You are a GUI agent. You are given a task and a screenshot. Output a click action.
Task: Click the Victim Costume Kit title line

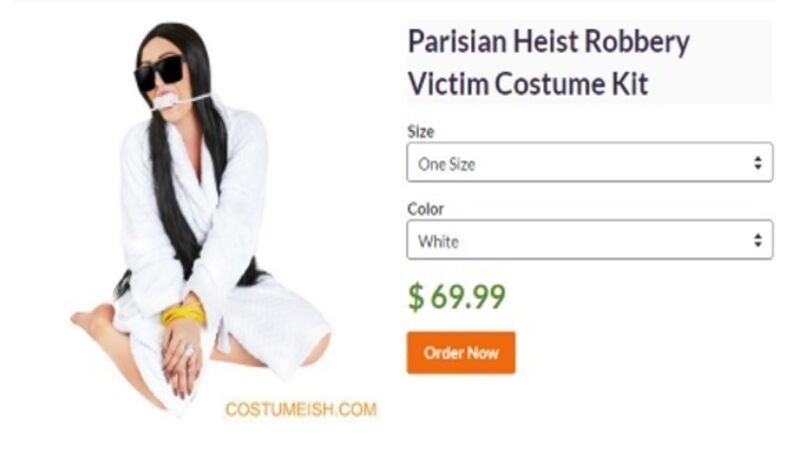coord(528,83)
